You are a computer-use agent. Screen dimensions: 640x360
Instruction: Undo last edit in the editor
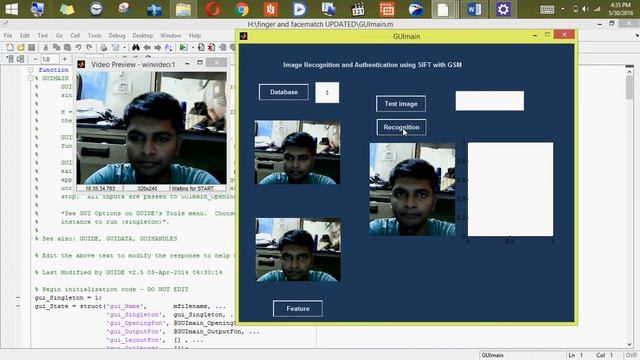[x=78, y=48]
